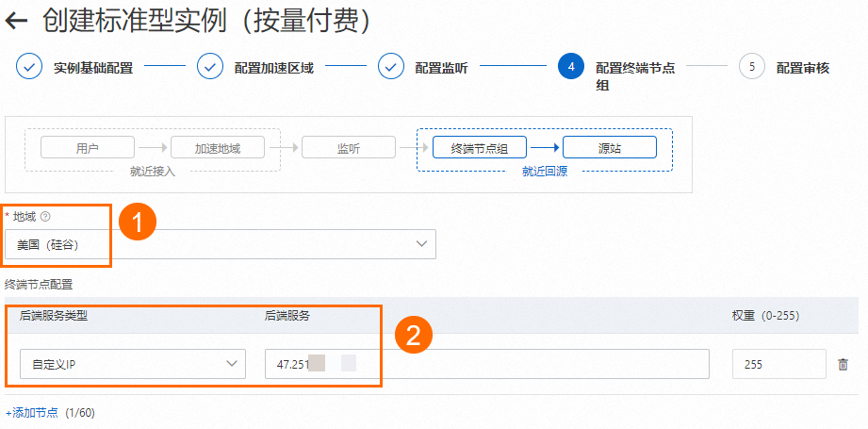Click the 就近回源 label in the diagram
The width and height of the screenshot is (868, 429).
click(545, 172)
